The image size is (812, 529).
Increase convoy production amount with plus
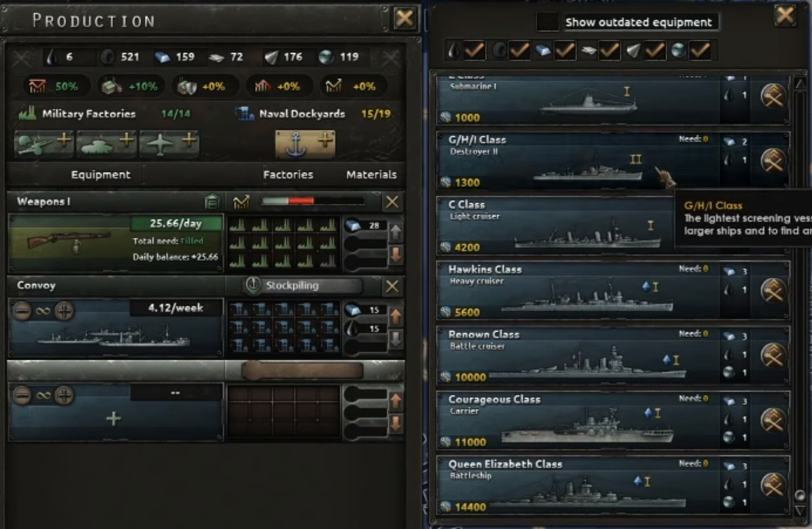click(64, 311)
